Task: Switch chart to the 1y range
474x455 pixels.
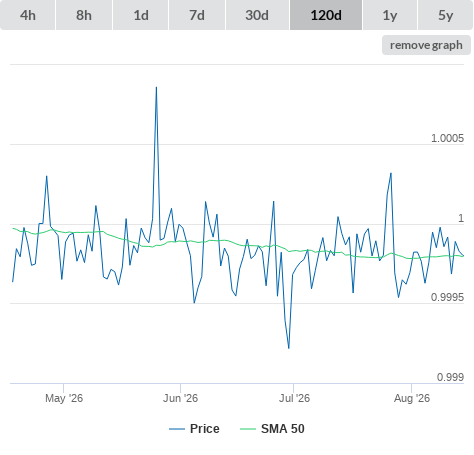Action: point(390,15)
